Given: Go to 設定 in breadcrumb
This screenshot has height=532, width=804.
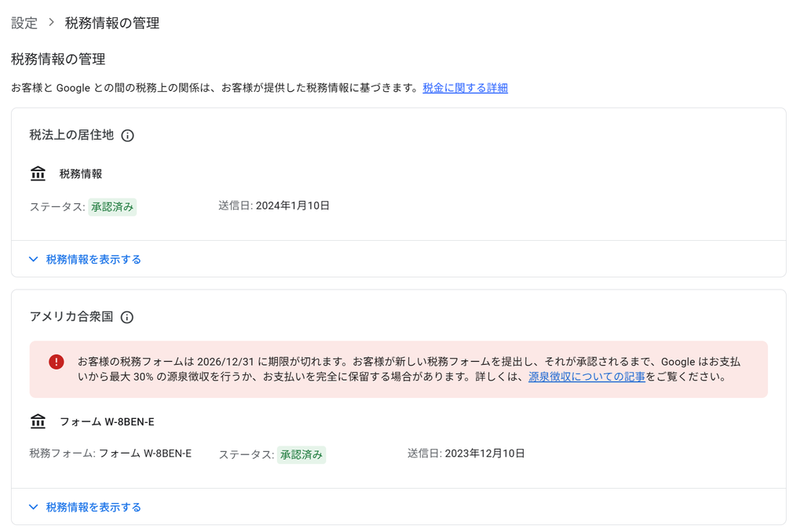Looking at the screenshot, I should pos(24,23).
